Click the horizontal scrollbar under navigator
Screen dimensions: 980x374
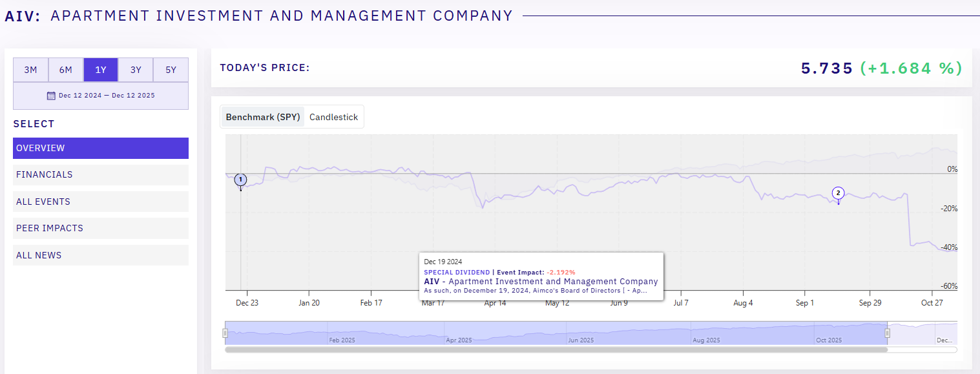click(x=556, y=349)
